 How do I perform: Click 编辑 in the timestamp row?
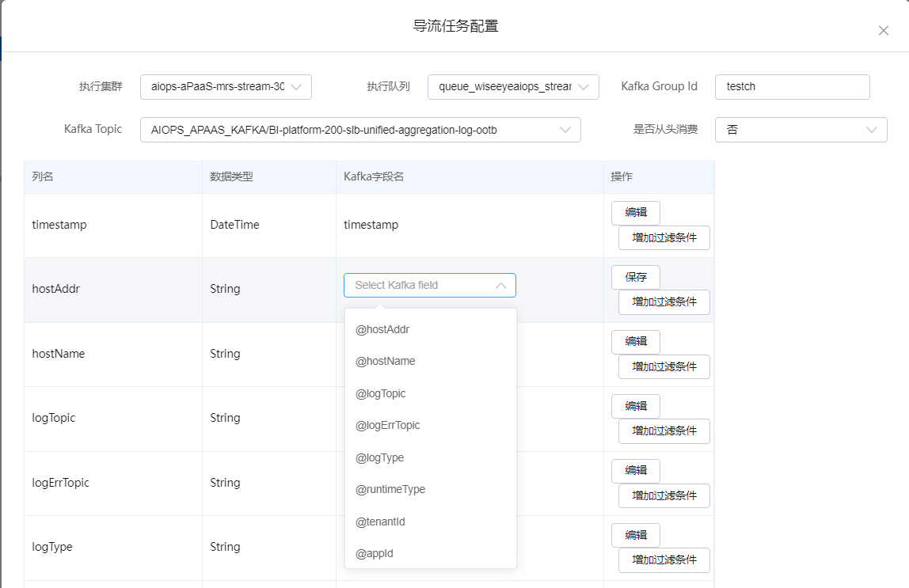(635, 213)
